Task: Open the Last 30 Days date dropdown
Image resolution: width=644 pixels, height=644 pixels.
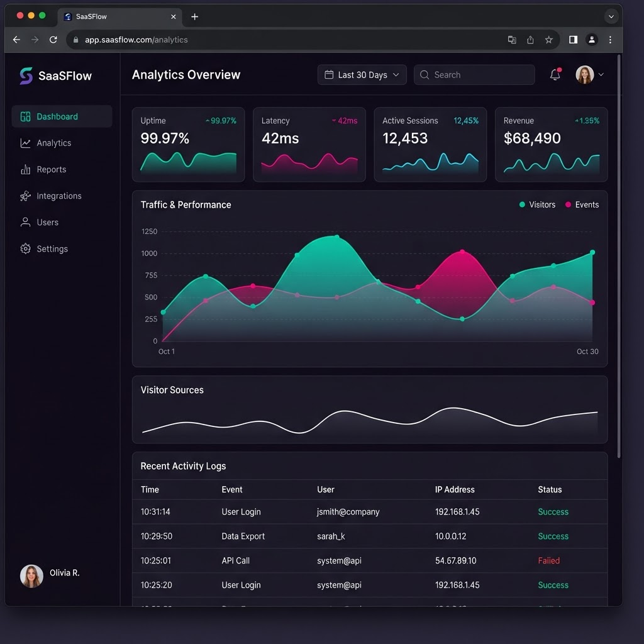Action: point(362,75)
